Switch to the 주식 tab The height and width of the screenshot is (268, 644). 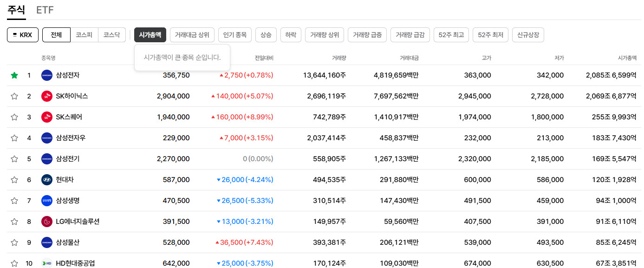click(x=16, y=10)
